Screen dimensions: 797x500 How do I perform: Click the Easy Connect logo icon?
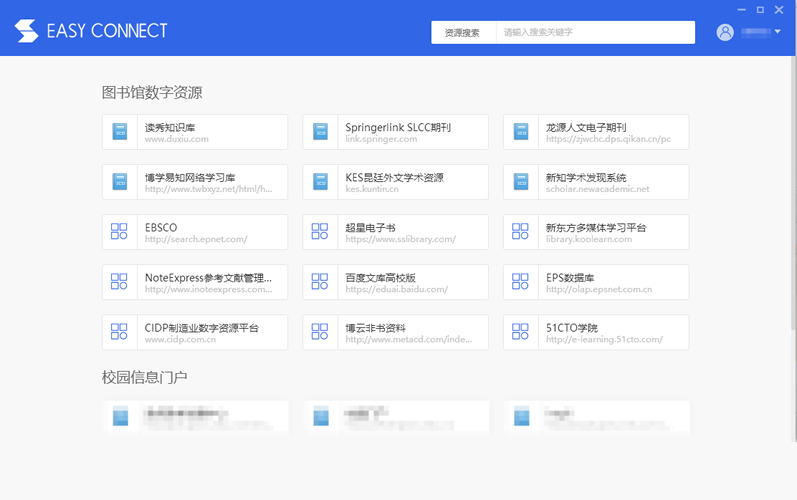pyautogui.click(x=27, y=31)
